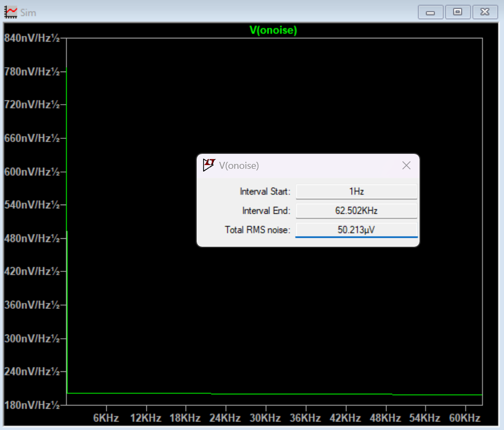Viewport: 504px width, 430px height.
Task: Click the Interval Start field showing 1Hz
Action: [356, 191]
